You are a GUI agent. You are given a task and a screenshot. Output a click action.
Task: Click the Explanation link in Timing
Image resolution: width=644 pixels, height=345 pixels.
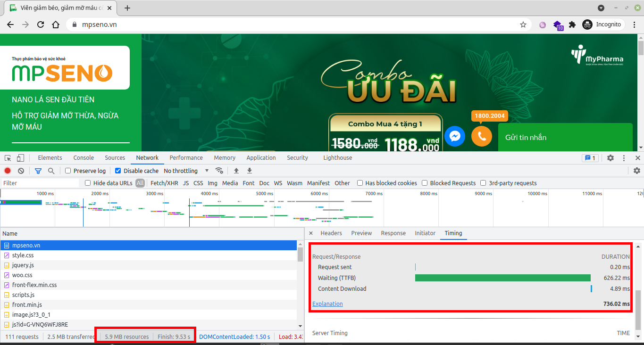[327, 304]
